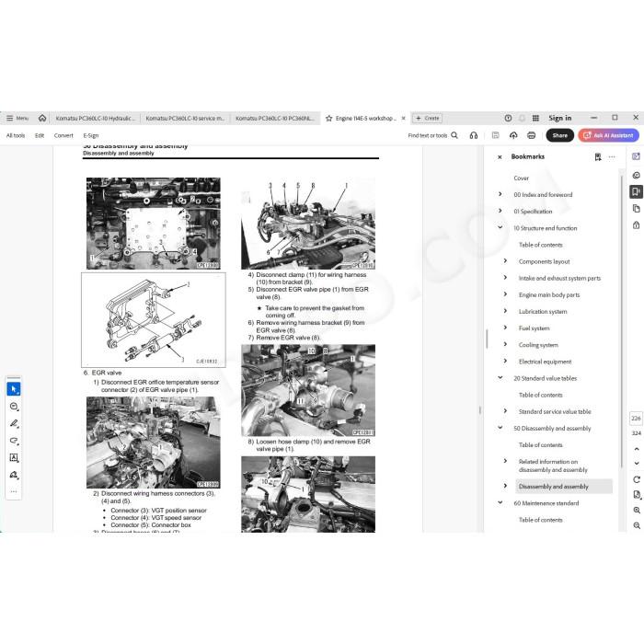Star the Engine 114E-5 workshop document

328,119
